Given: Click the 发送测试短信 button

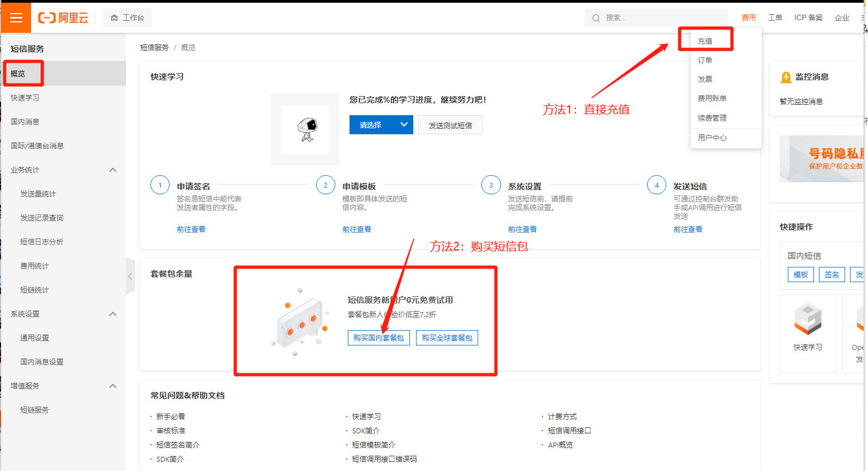Looking at the screenshot, I should [x=450, y=125].
